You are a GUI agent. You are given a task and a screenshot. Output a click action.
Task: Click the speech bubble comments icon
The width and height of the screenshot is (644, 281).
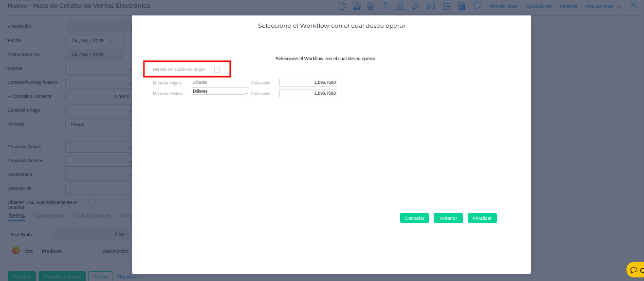(x=477, y=6)
